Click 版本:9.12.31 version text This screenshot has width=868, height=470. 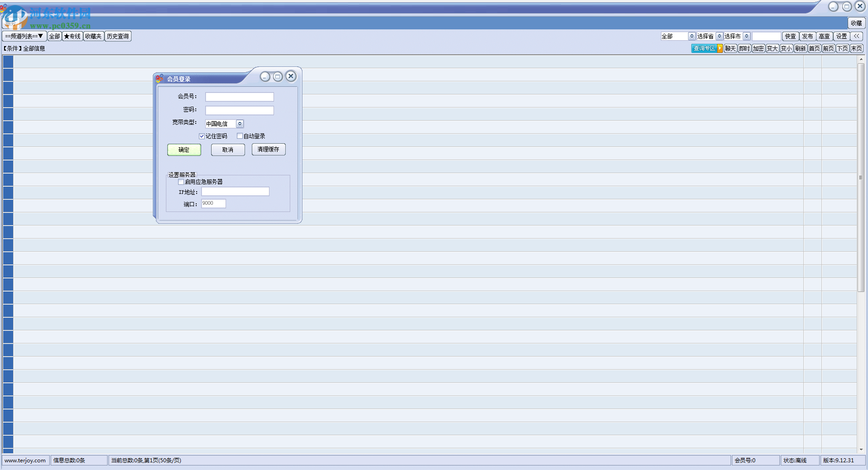coord(839,461)
